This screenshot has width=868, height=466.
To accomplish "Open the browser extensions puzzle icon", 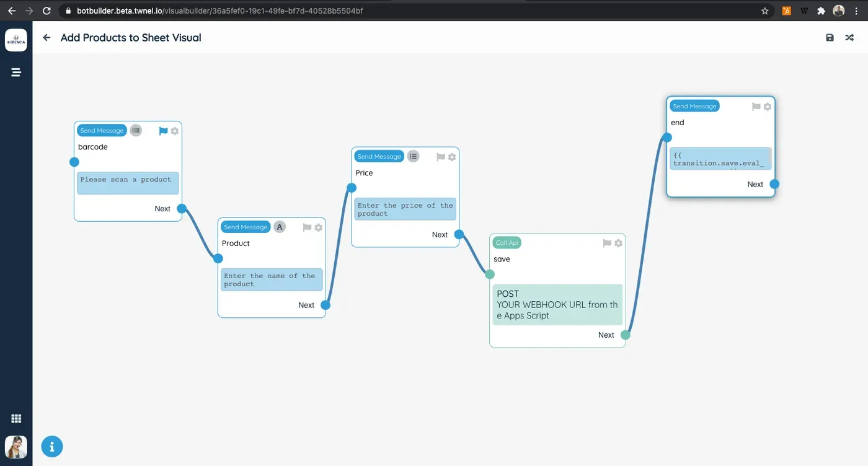I will click(821, 11).
